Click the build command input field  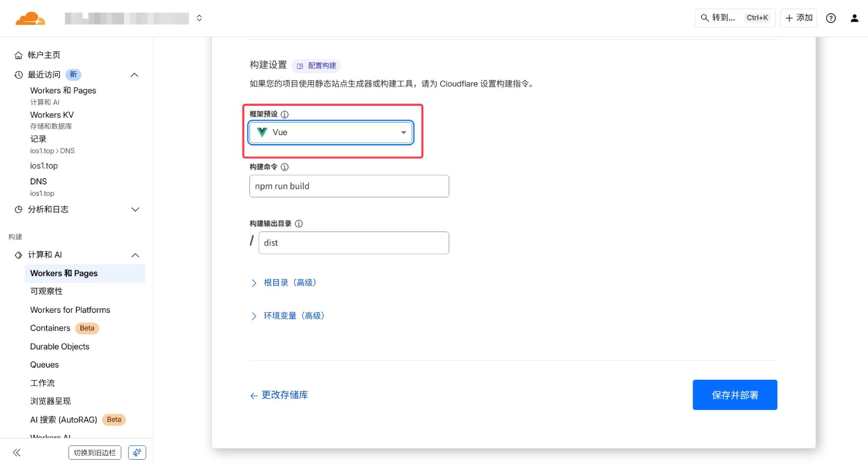349,186
